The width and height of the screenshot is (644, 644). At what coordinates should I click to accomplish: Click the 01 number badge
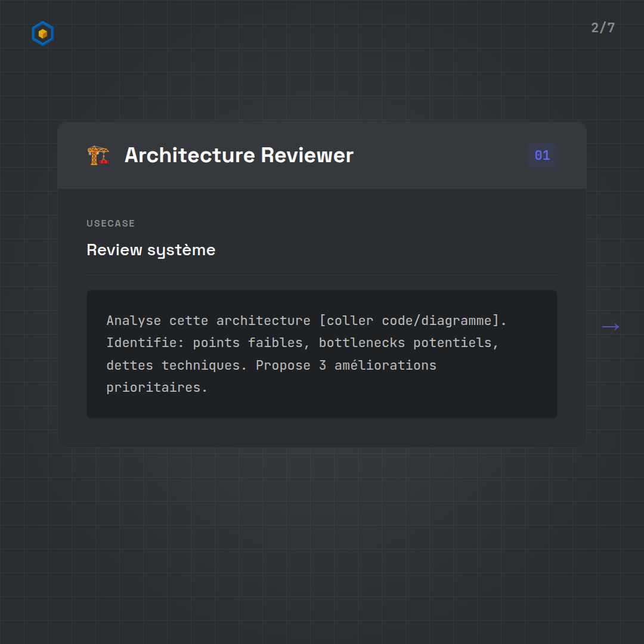[542, 156]
